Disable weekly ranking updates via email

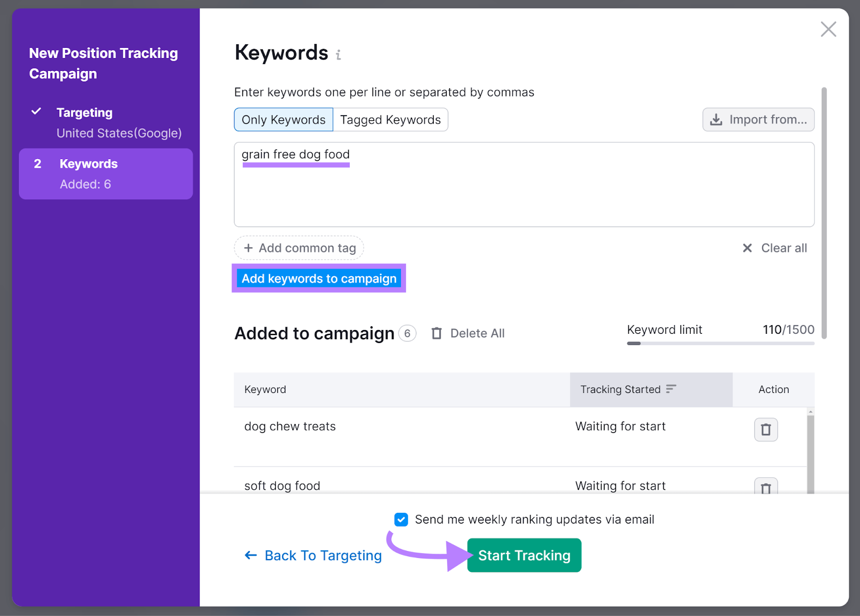[x=401, y=519]
